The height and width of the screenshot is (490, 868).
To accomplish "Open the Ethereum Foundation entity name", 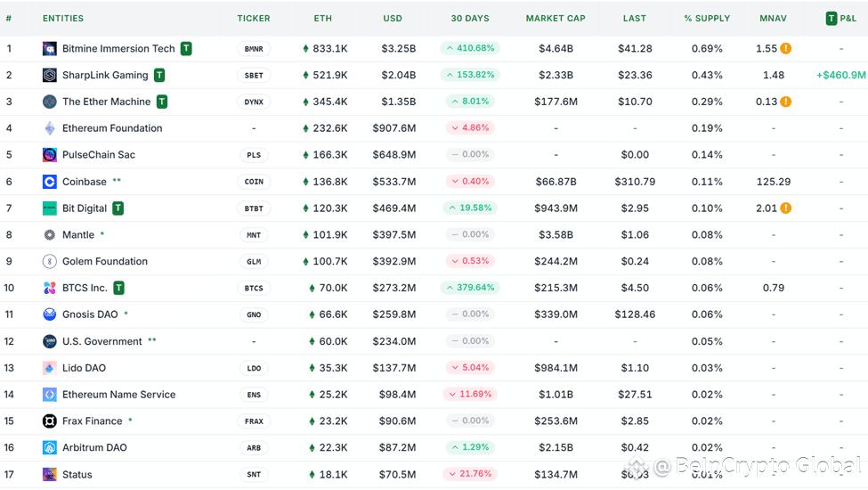I will tap(112, 128).
